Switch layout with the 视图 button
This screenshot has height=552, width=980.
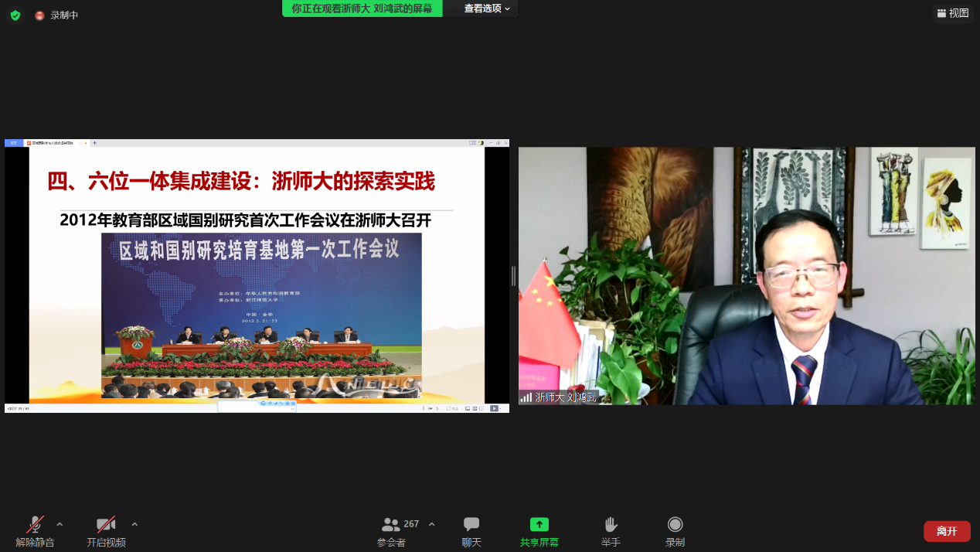coord(952,13)
